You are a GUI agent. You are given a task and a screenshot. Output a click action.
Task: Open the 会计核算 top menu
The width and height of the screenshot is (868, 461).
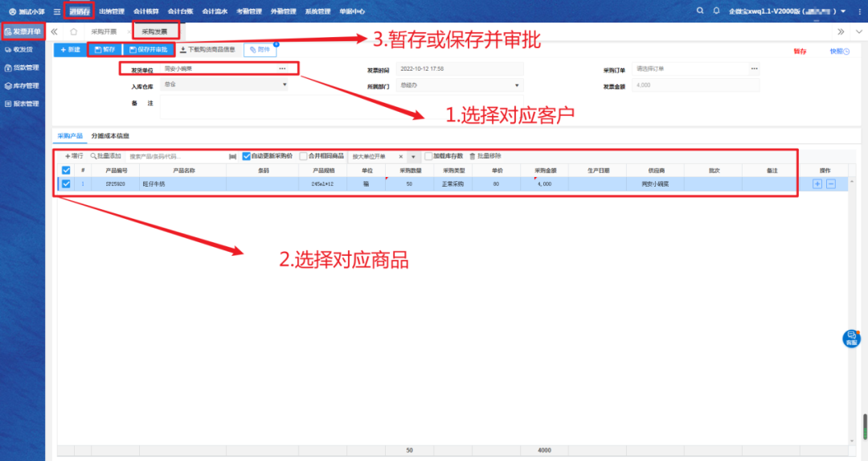(146, 11)
